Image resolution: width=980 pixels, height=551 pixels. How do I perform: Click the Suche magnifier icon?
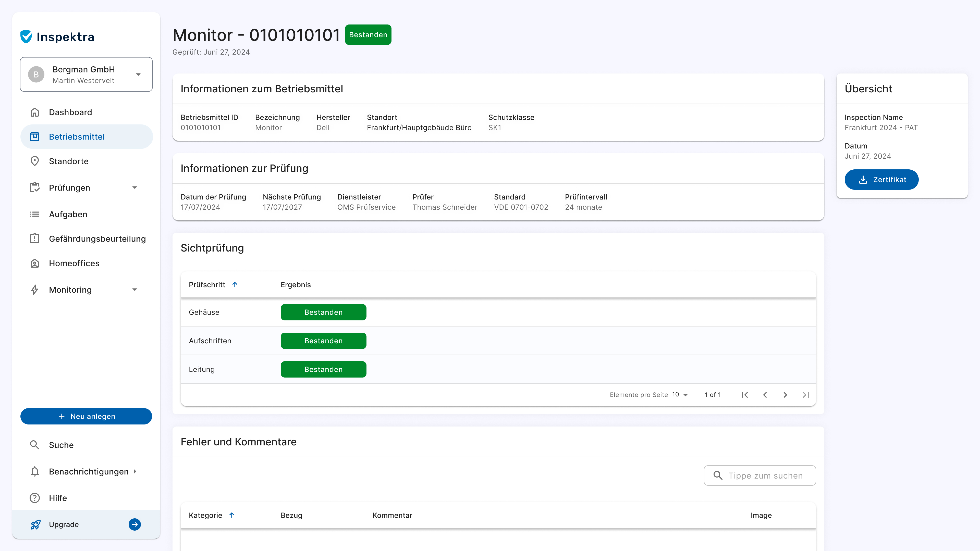(x=35, y=445)
